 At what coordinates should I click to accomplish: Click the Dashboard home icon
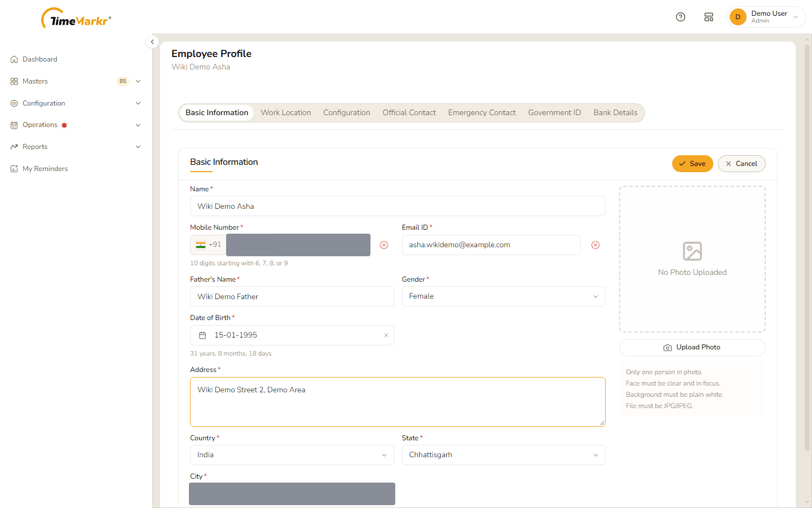(14, 59)
